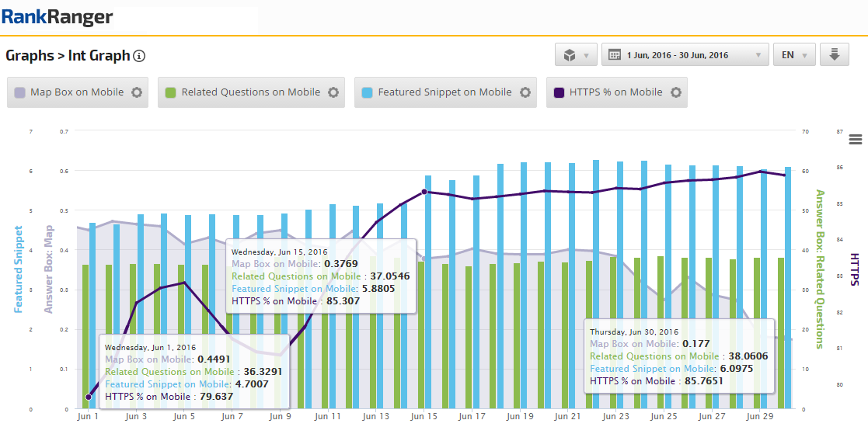Screen dimensions: 868x427
Task: Click the info icon beside Int Graph
Action: tap(139, 56)
